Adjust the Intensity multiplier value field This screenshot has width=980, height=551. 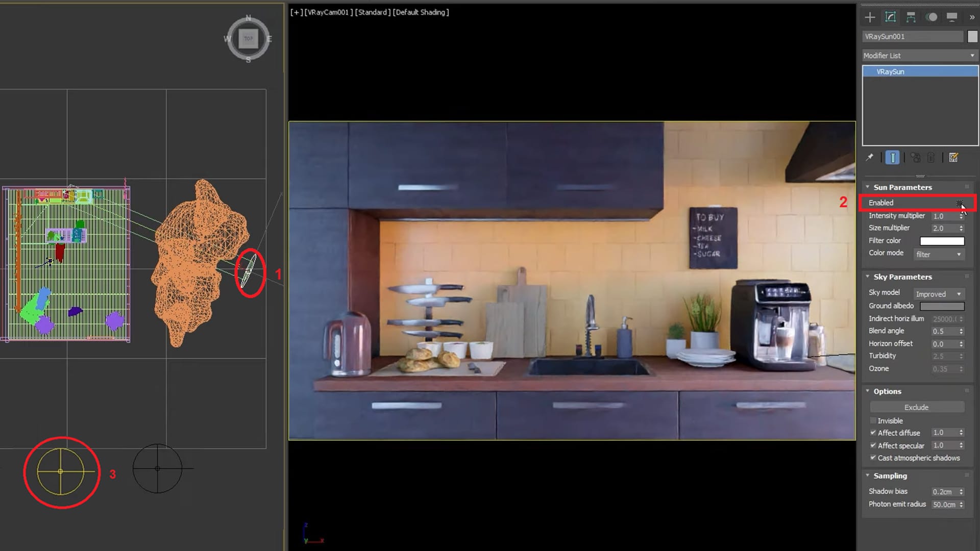[942, 215]
